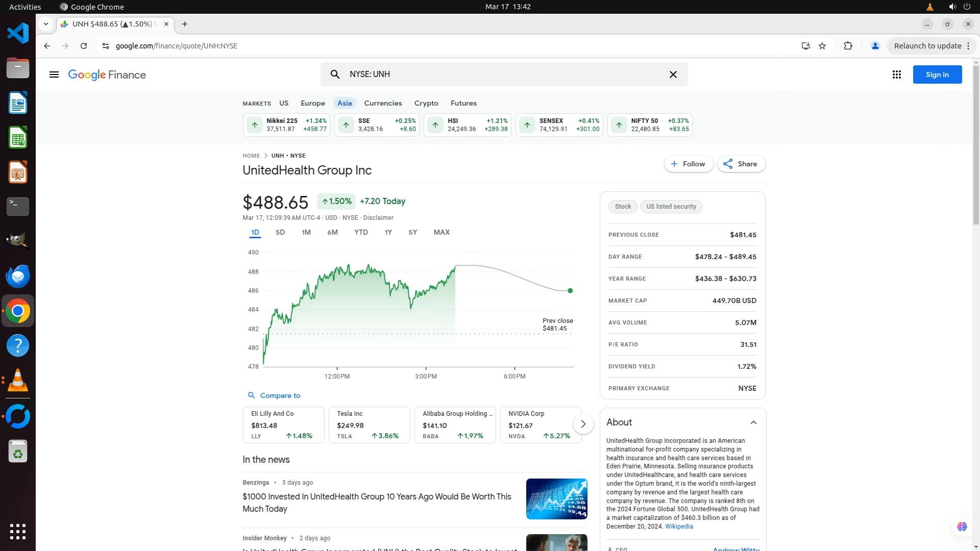This screenshot has width=980, height=551.
Task: Switch markets to Crypto tab
Action: coord(426,103)
